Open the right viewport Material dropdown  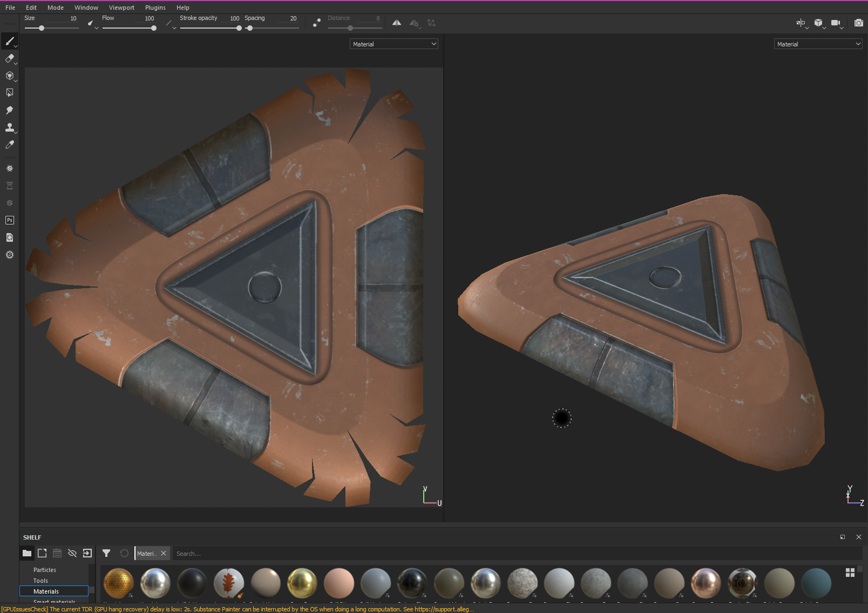(818, 44)
